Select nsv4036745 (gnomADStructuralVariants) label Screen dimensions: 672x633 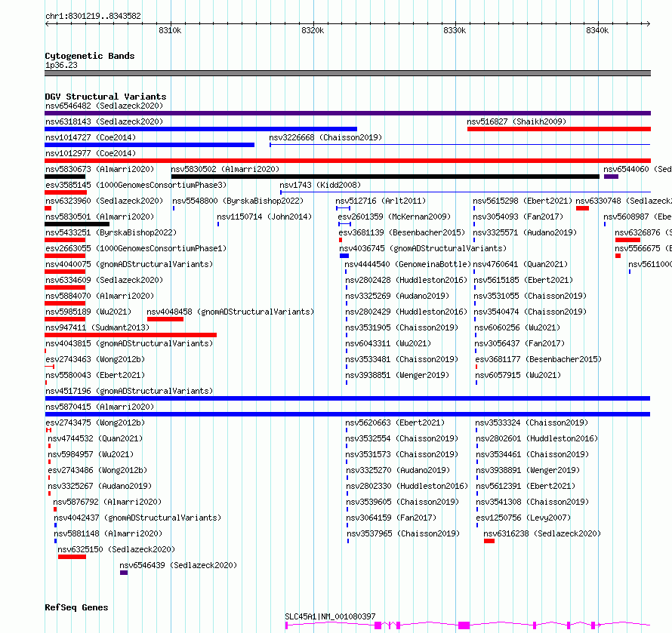(423, 248)
